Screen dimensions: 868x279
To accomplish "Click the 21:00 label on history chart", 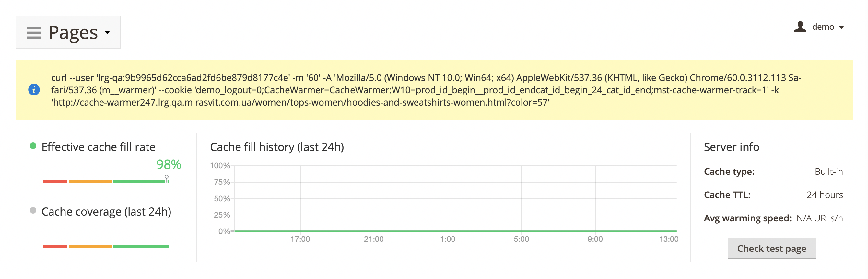I will (374, 239).
